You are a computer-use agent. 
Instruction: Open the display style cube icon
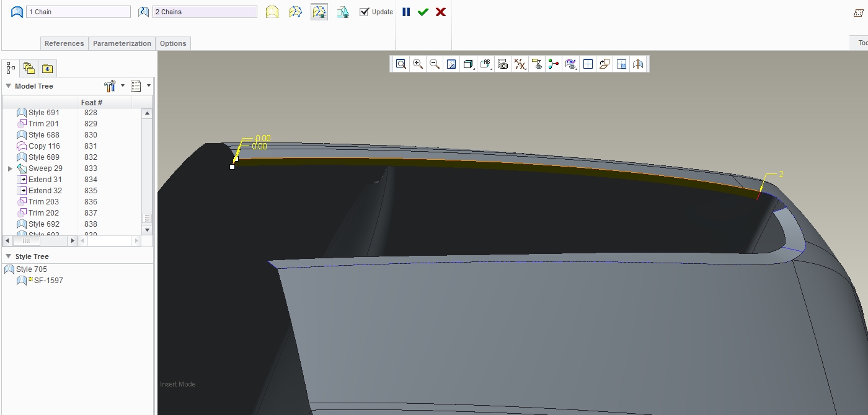coord(469,64)
